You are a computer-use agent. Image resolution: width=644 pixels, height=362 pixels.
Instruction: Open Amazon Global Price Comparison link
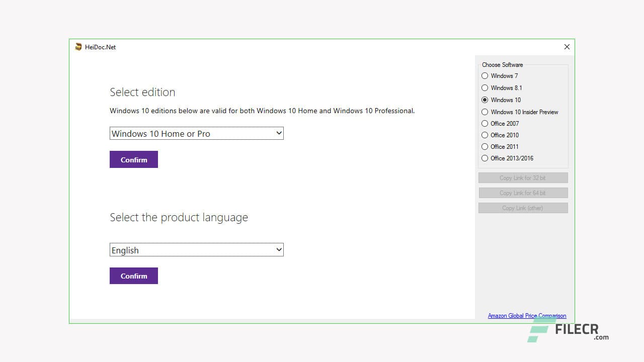[527, 315]
